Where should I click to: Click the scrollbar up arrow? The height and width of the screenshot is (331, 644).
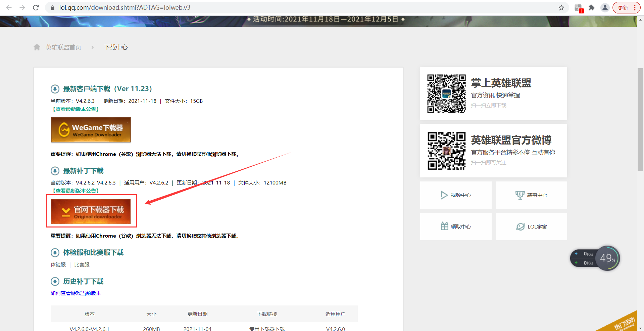[640, 19]
